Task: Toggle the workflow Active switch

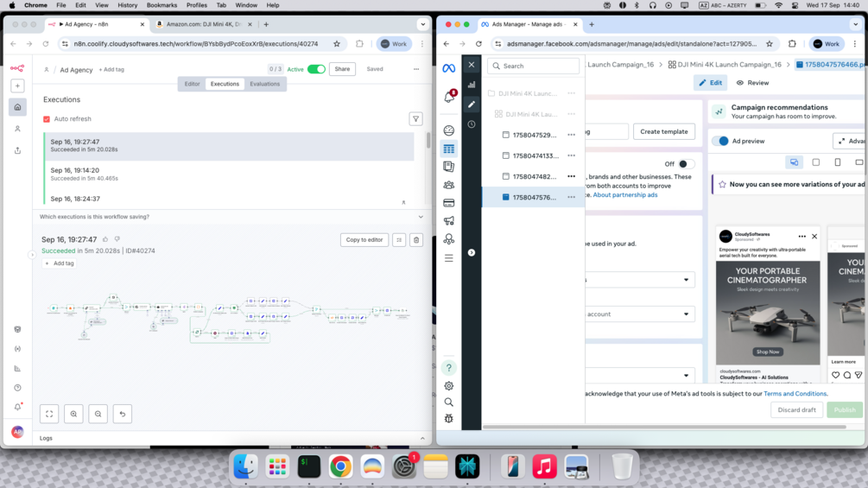Action: [x=316, y=69]
